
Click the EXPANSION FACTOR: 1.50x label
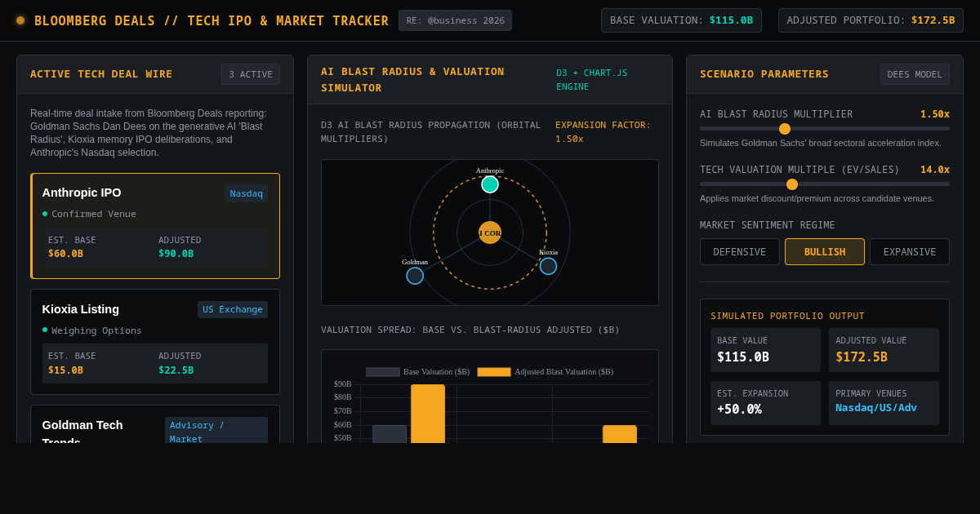point(603,132)
